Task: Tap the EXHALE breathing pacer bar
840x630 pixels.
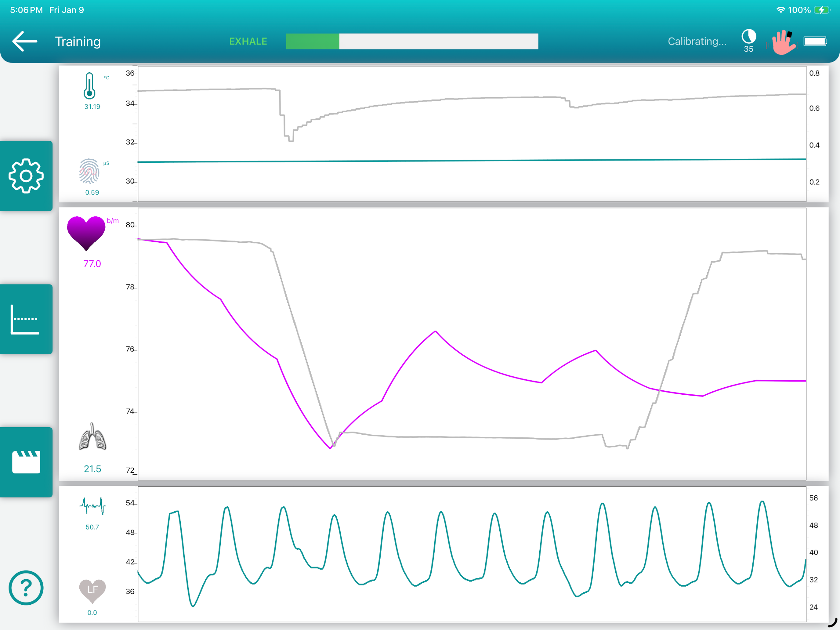Action: pos(412,41)
